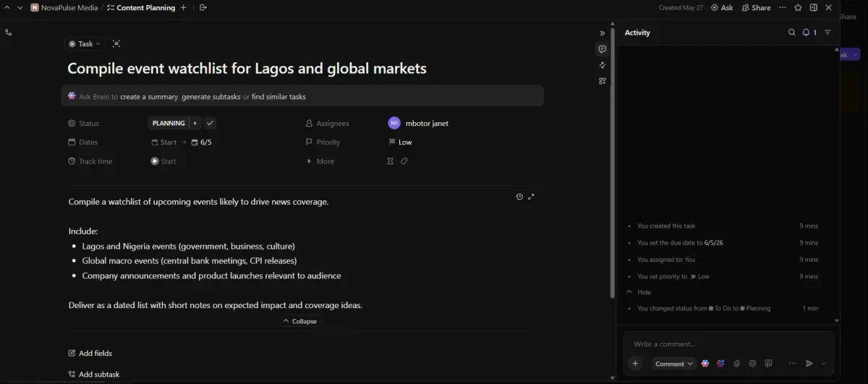The image size is (868, 384).
Task: Advance status with the next arrow
Action: tap(195, 123)
